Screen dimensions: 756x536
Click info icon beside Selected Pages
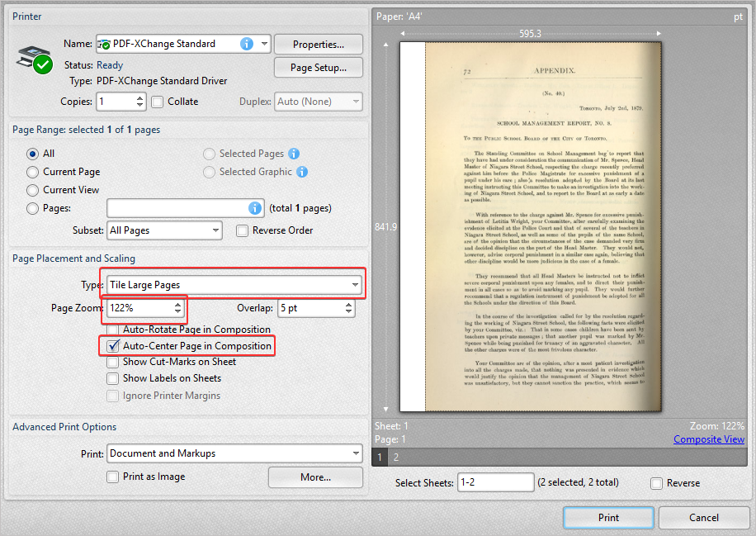point(294,154)
